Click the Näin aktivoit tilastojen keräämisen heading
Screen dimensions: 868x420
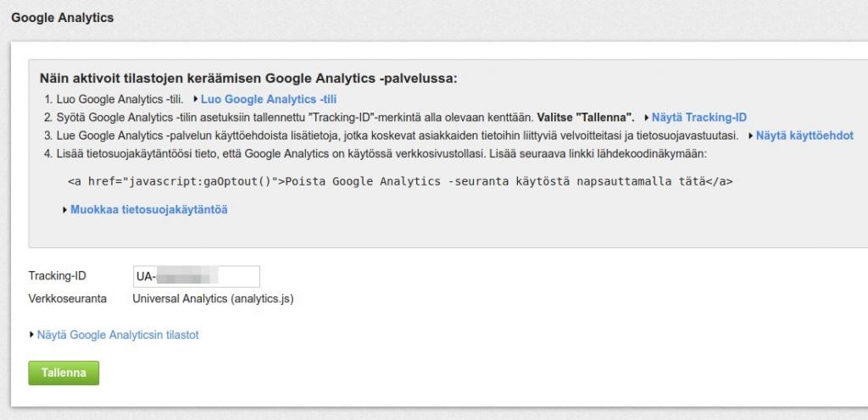pos(248,78)
